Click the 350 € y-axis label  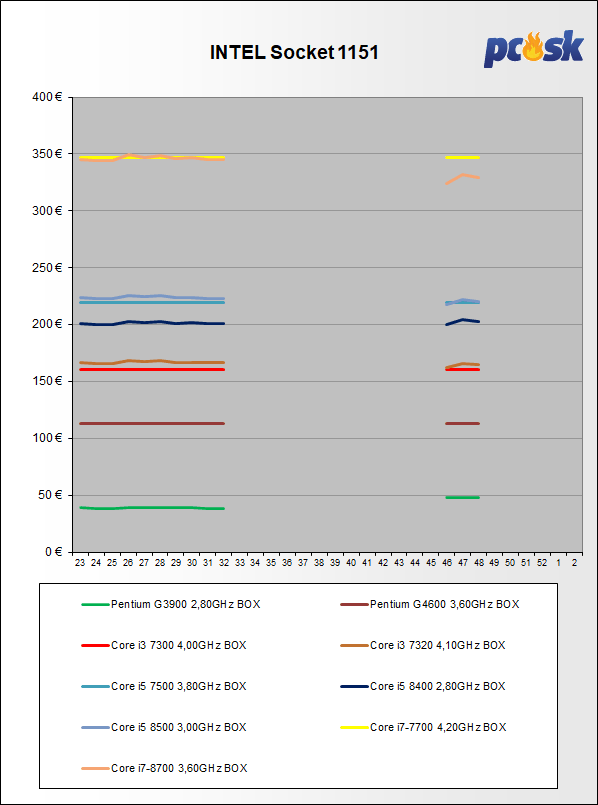click(x=48, y=154)
